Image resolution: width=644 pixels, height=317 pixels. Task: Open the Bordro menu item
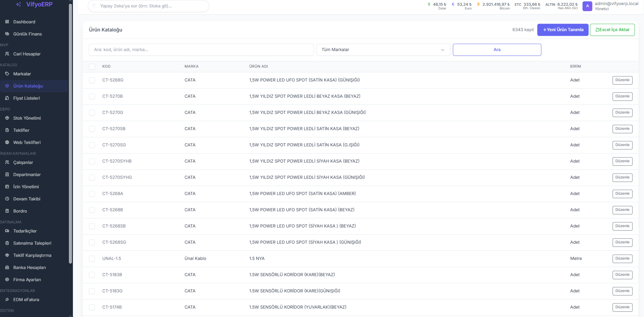click(34, 211)
